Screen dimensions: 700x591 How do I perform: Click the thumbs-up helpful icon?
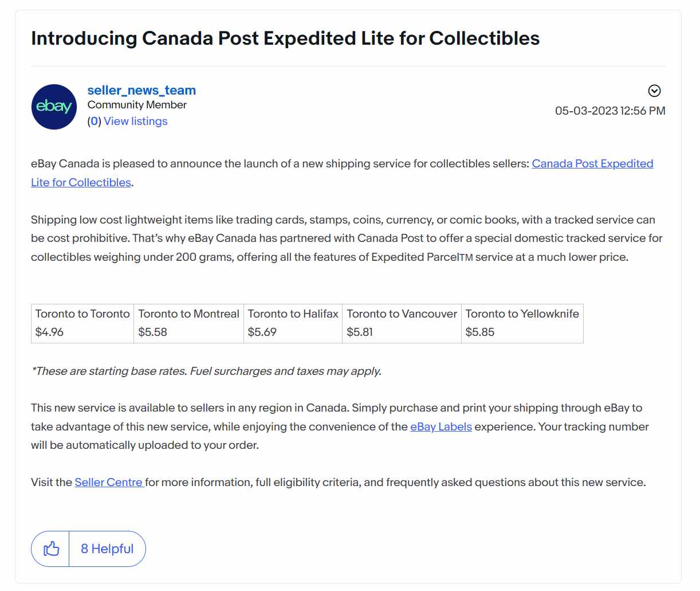coord(51,549)
